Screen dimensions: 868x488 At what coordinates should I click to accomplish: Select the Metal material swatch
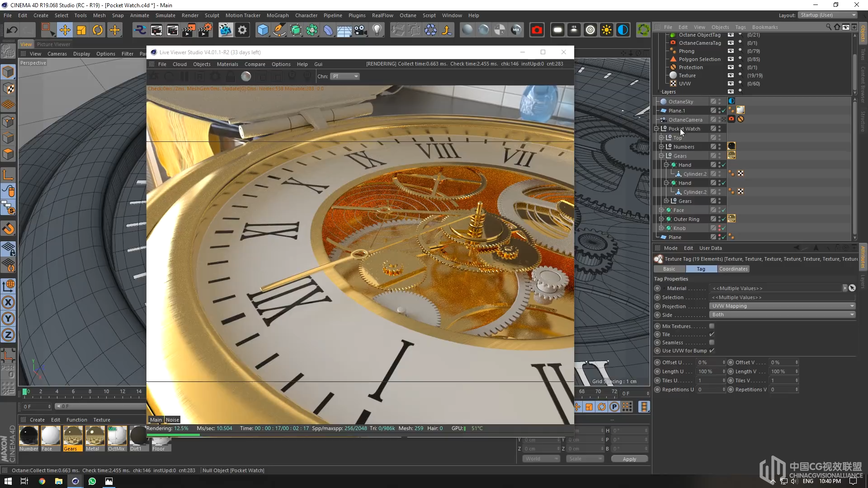pos(94,438)
